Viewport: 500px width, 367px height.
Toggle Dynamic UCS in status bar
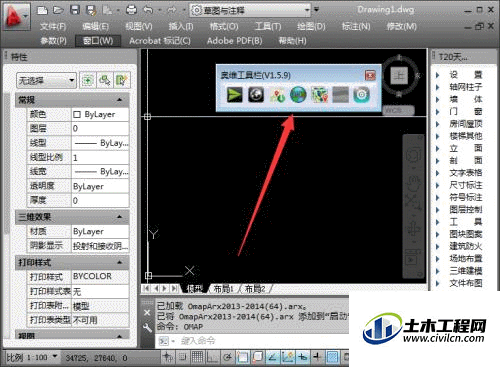pos(288,357)
